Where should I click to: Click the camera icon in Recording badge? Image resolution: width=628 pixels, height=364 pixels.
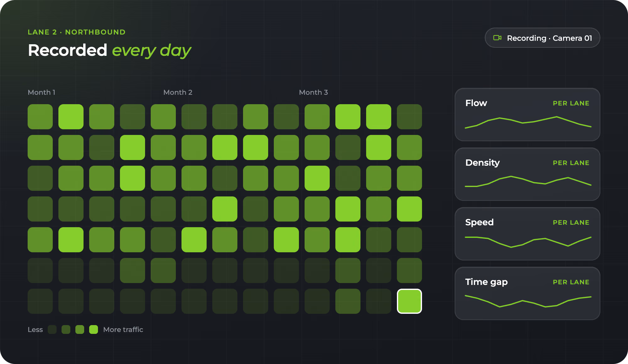pos(497,38)
